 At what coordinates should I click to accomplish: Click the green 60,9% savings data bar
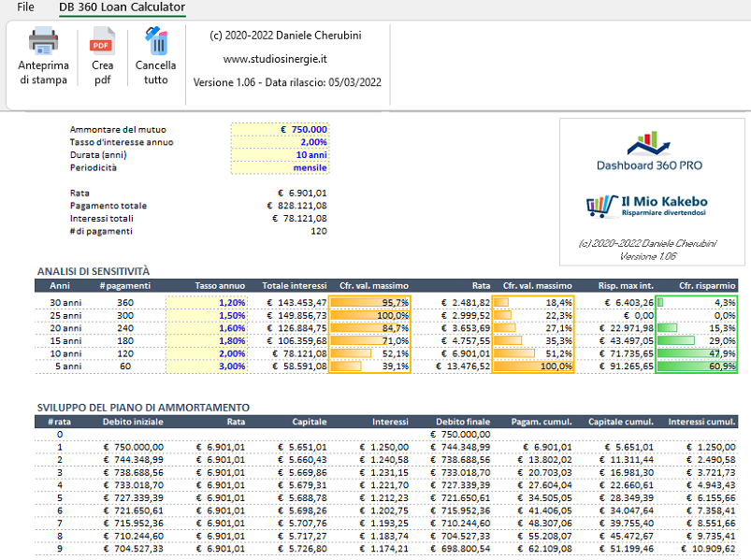697,366
